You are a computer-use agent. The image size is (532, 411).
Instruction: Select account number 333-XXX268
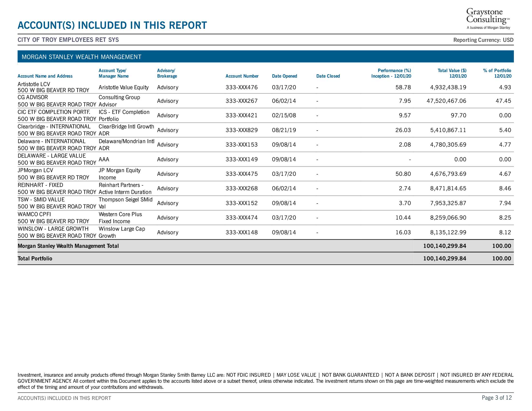241,189
